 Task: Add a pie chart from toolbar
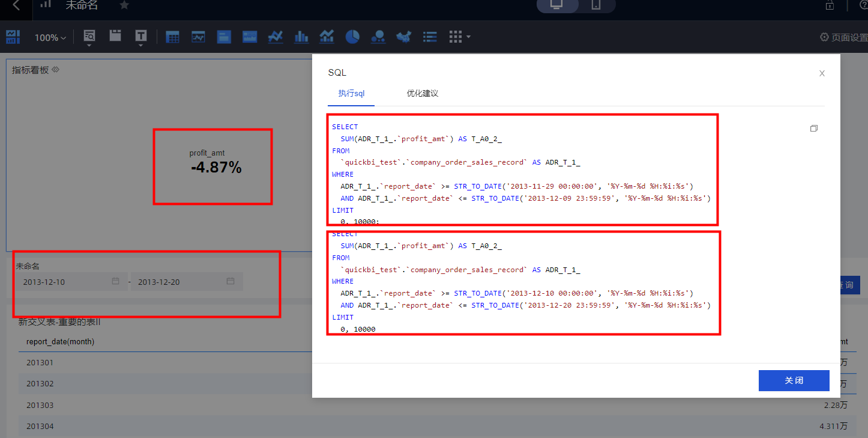click(x=352, y=37)
